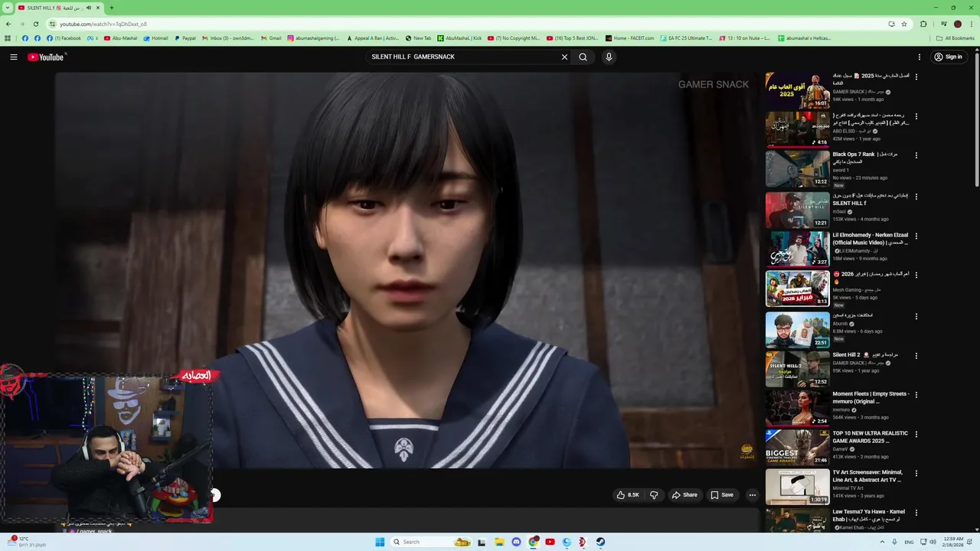Open the 'AbuMashaL | Kick' bookmark
Image resolution: width=980 pixels, height=551 pixels.
(x=459, y=38)
